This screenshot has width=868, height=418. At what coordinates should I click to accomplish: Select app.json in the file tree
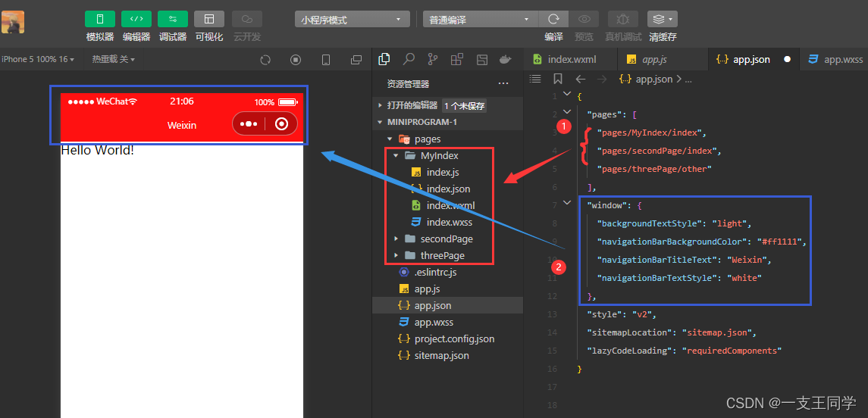(x=447, y=305)
